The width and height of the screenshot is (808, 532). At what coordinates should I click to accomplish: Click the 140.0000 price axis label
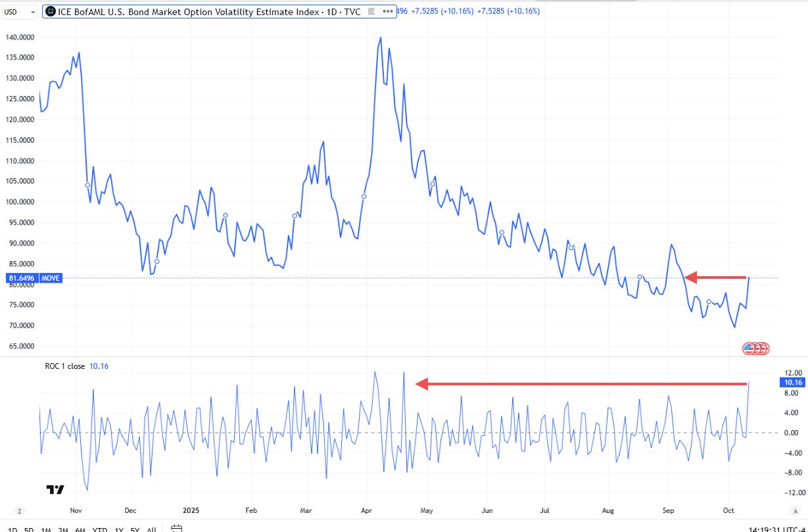(x=19, y=37)
